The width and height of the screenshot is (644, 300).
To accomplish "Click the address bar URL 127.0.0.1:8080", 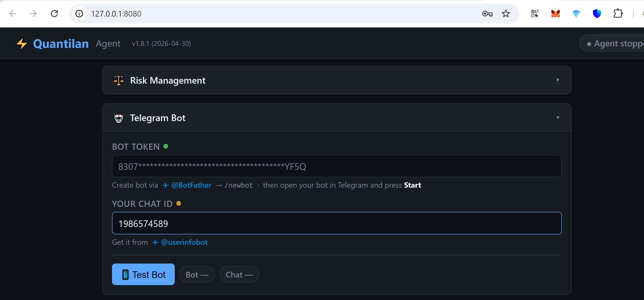I will (116, 14).
